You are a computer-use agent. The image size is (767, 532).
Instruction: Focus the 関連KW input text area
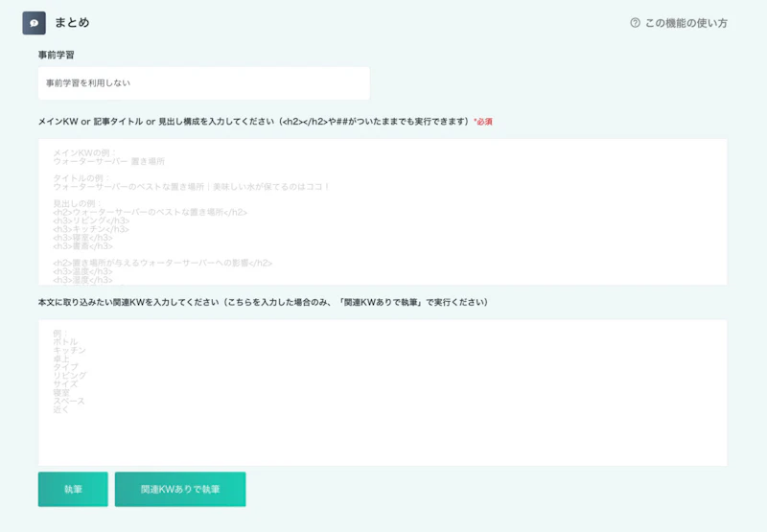(x=383, y=393)
